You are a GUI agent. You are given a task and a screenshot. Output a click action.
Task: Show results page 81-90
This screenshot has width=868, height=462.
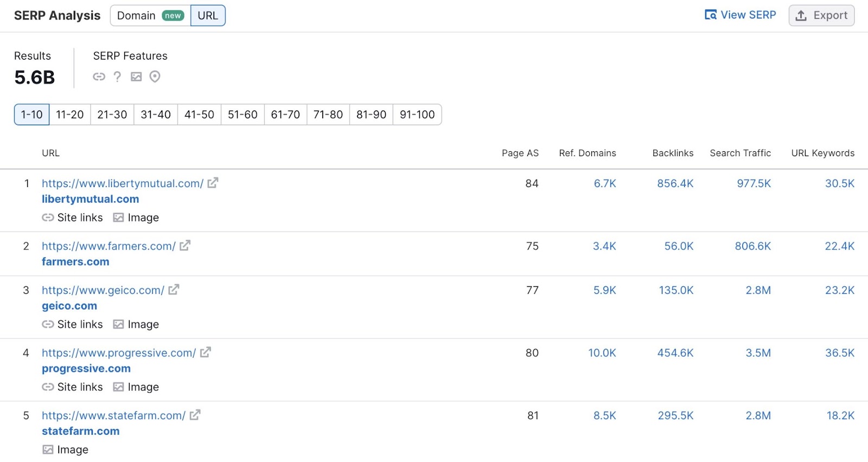point(371,114)
